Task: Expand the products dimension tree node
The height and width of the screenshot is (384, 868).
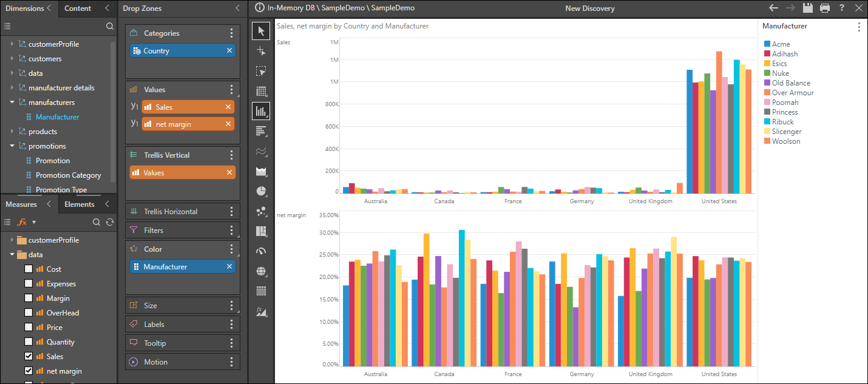Action: [12, 132]
